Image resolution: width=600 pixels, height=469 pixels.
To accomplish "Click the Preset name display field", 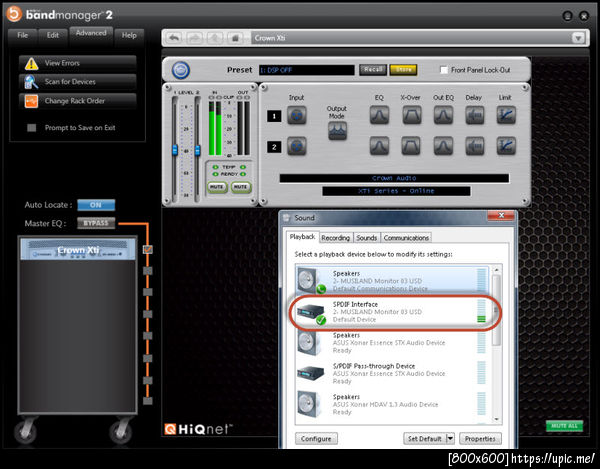I will pos(307,70).
